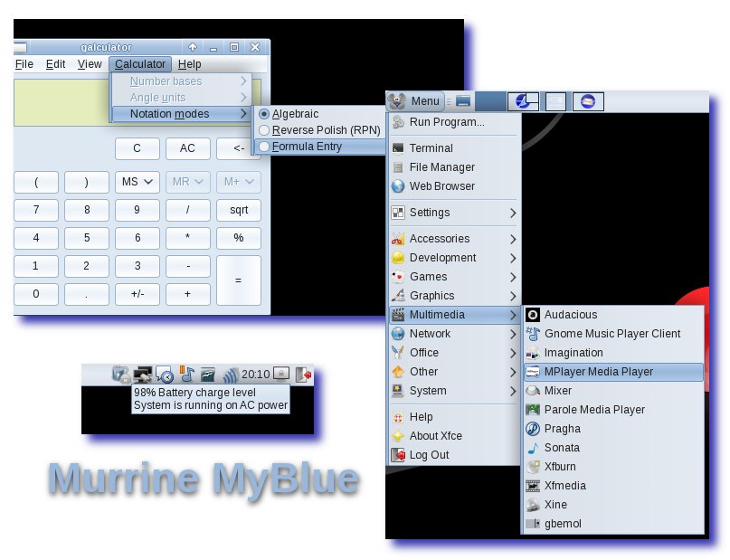Viewport: 730px width, 560px height.
Task: Click the network connections tray icon
Action: click(142, 375)
